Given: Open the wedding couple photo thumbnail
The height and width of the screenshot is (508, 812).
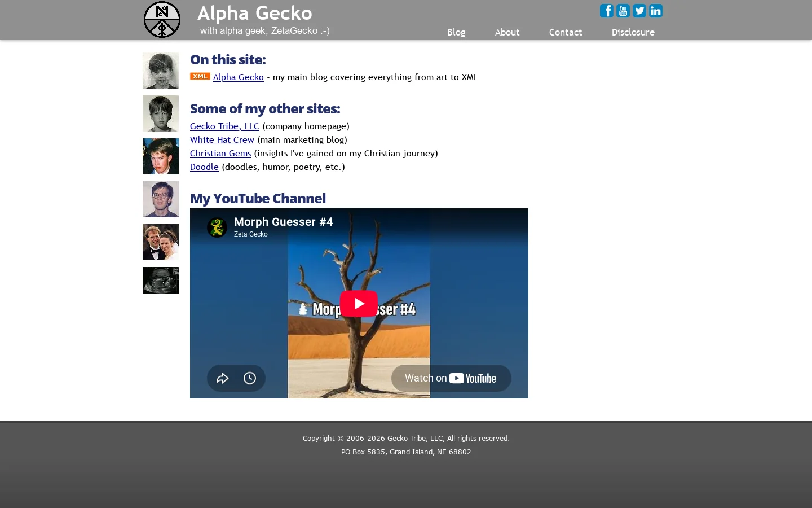Looking at the screenshot, I should (x=161, y=242).
